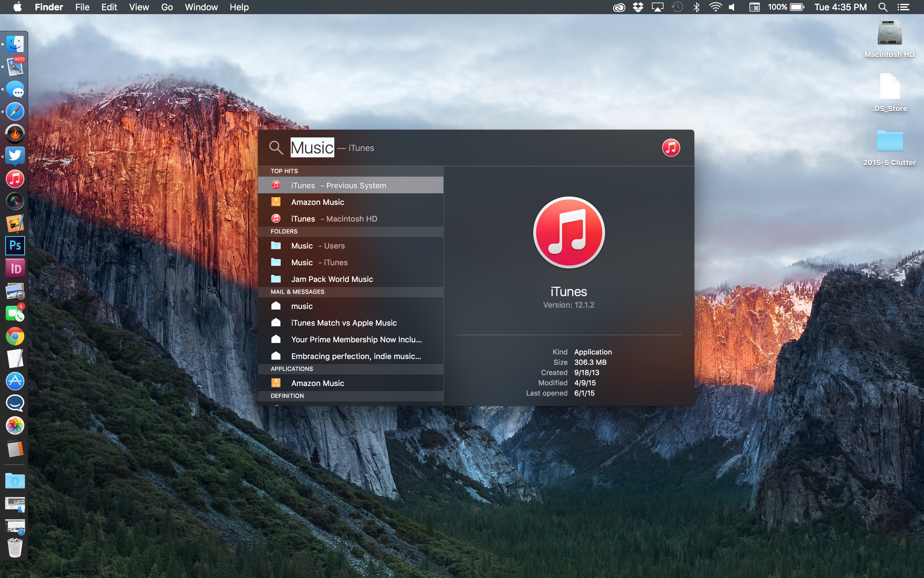Open AirPlay display menu bar icon
Viewport: 924px width, 578px height.
point(657,7)
